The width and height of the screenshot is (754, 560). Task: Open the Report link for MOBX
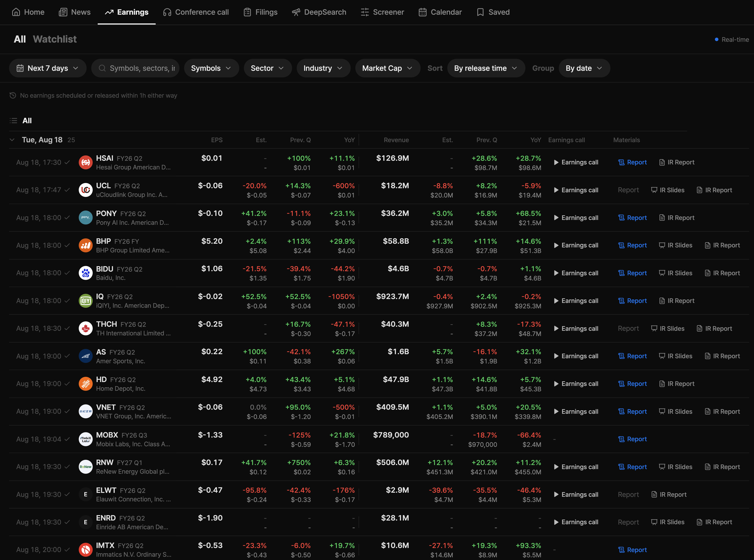coord(633,439)
